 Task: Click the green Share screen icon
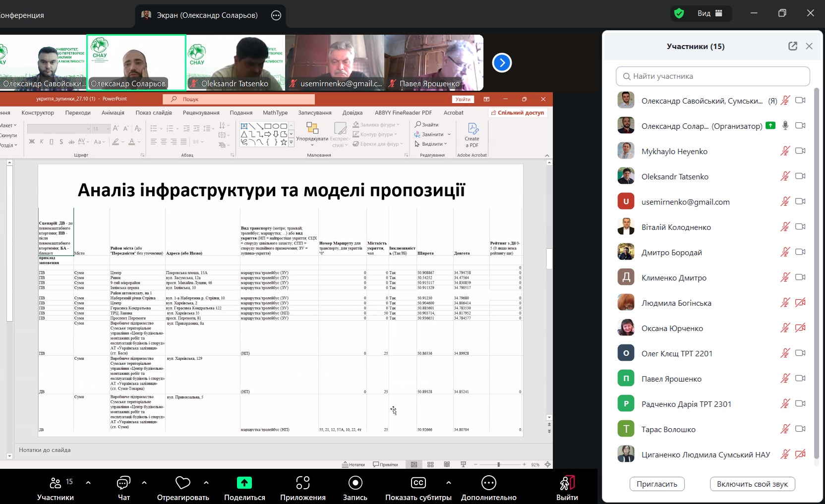coord(244,483)
